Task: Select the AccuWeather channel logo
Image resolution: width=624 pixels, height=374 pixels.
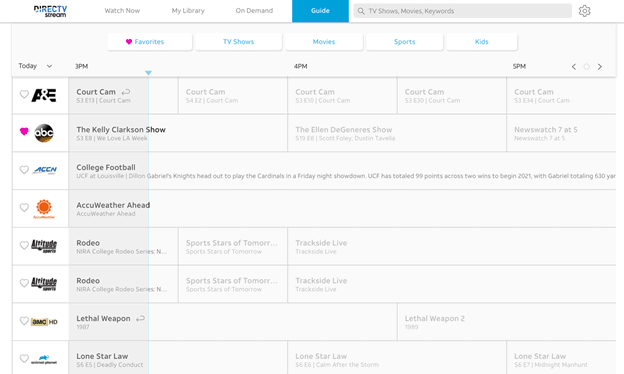Action: [x=44, y=208]
